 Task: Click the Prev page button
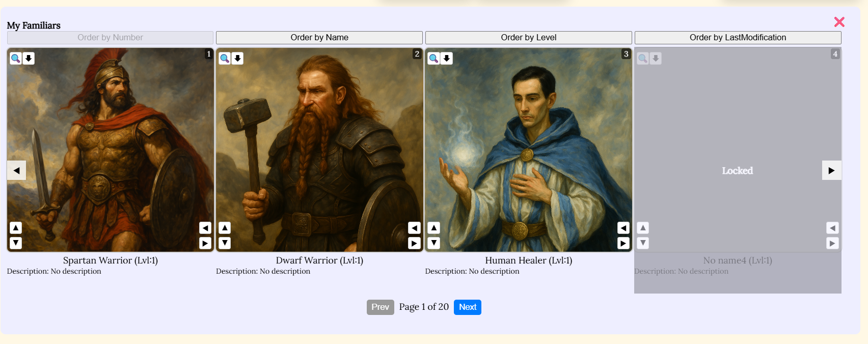pyautogui.click(x=381, y=307)
